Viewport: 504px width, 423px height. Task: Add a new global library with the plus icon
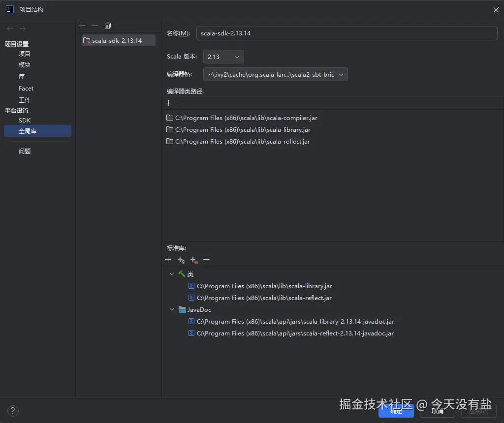tap(82, 26)
